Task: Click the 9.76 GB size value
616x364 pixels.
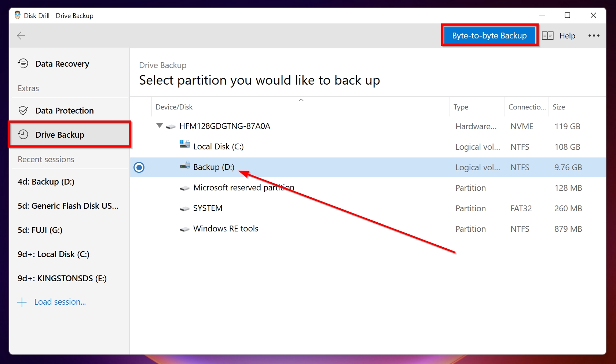Action: pyautogui.click(x=568, y=167)
